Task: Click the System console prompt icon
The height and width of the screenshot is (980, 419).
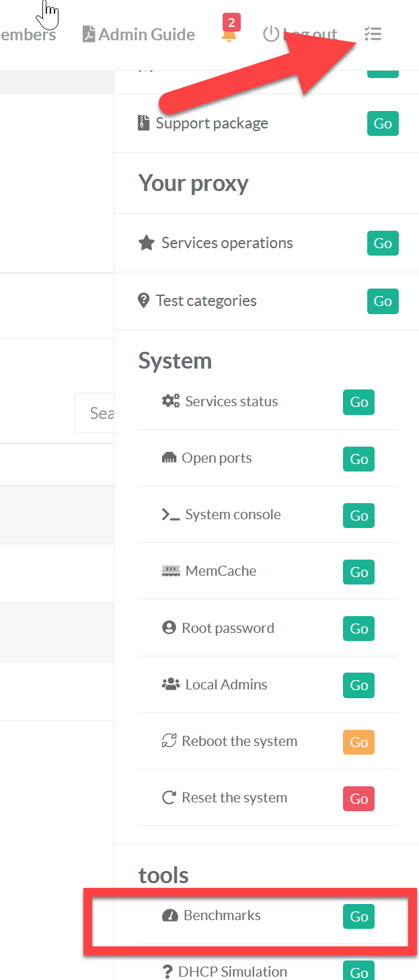Action: pyautogui.click(x=171, y=515)
